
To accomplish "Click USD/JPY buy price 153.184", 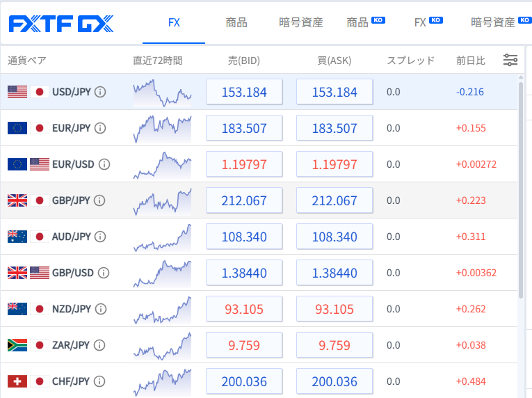I will [334, 92].
